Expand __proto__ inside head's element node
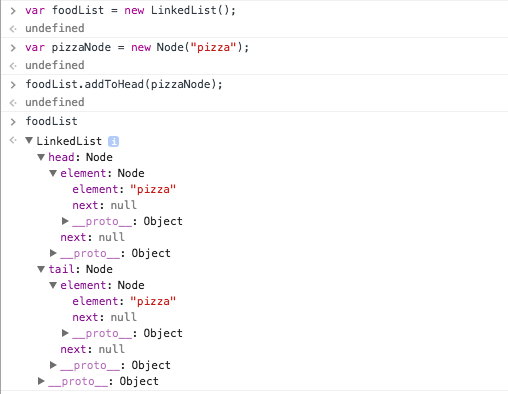 click(65, 221)
